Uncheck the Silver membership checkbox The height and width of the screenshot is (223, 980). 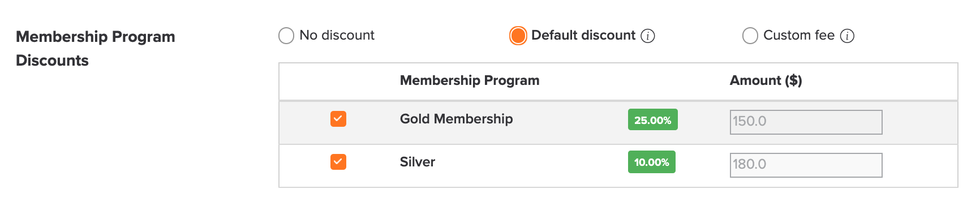pos(338,162)
